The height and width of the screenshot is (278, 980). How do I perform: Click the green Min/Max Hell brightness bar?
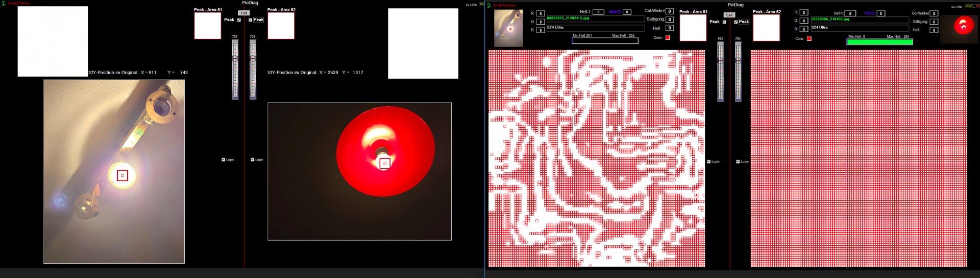[879, 42]
